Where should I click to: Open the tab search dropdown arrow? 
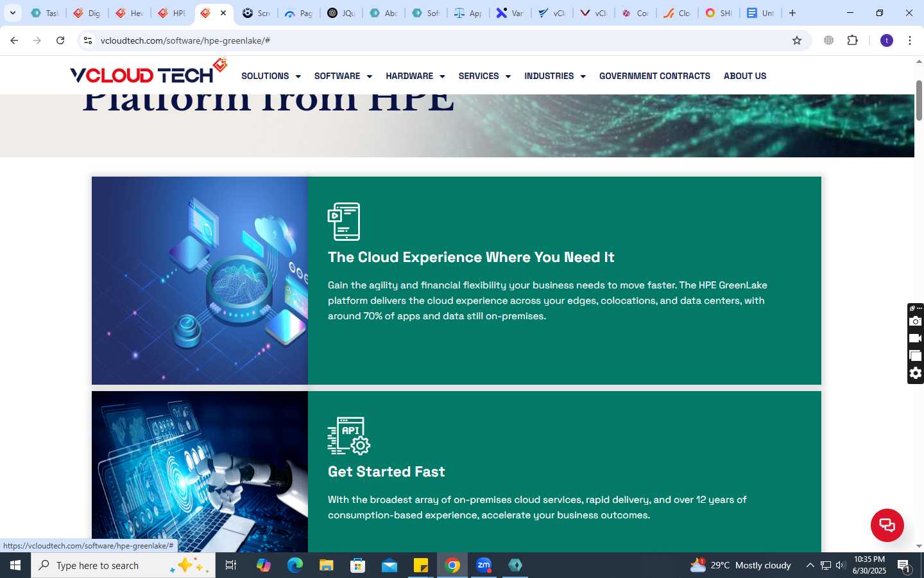point(12,13)
